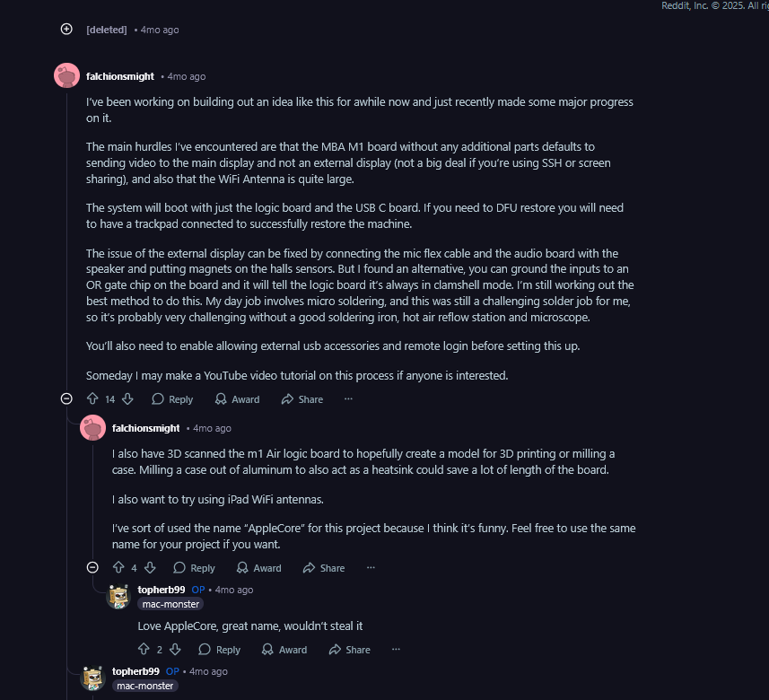Downvote the reply with 4 points
769x700 pixels.
[150, 567]
